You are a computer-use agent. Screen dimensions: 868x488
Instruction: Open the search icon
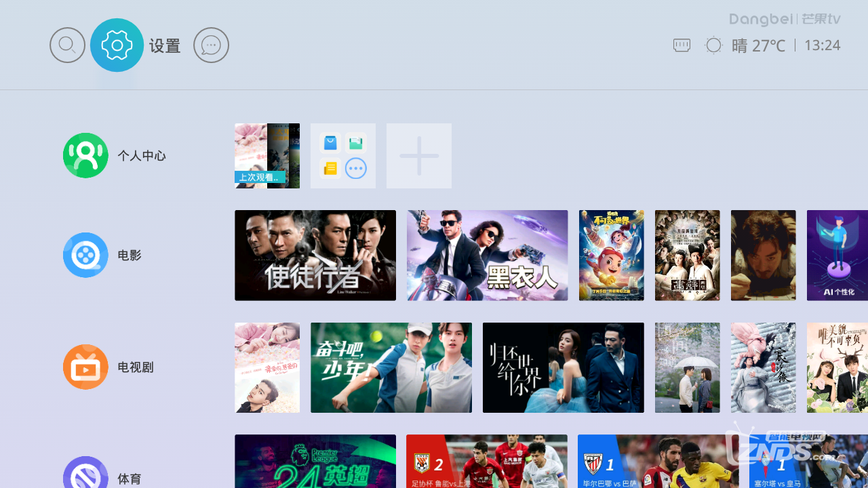pyautogui.click(x=67, y=45)
